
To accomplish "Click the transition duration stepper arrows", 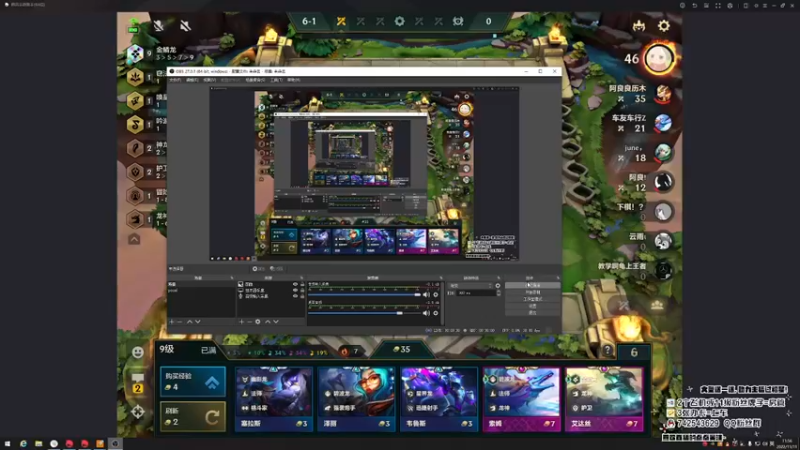I will pos(498,293).
